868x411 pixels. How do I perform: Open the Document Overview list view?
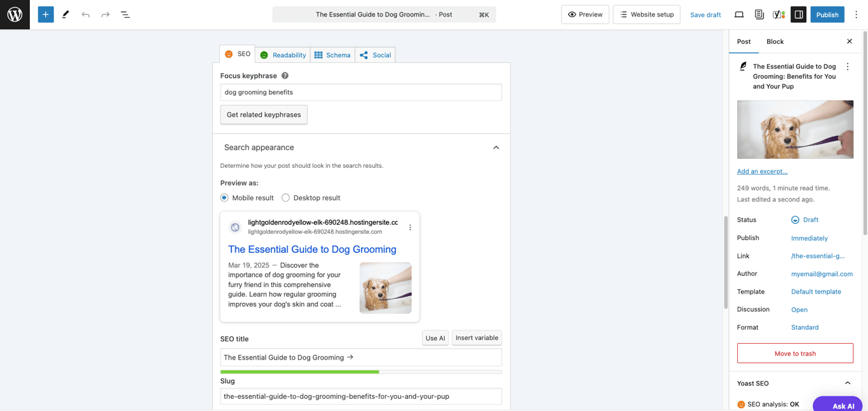click(x=125, y=14)
